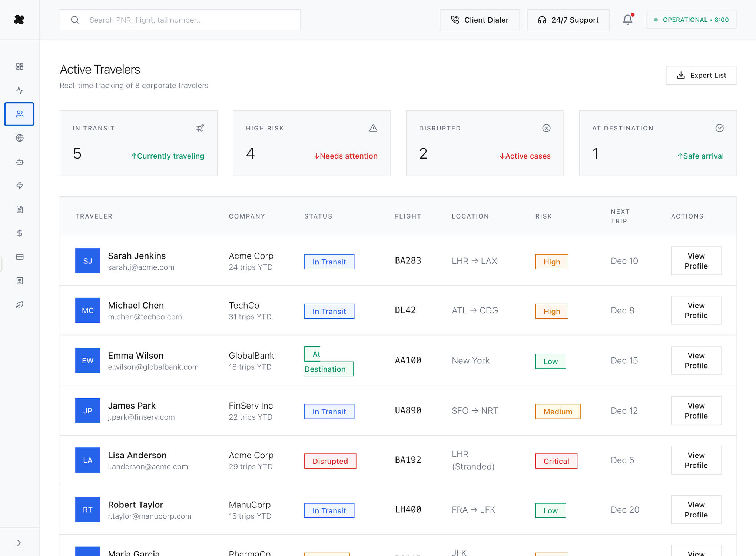The height and width of the screenshot is (556, 756).
Task: Open the activity pulse sidebar icon
Action: pyautogui.click(x=20, y=90)
